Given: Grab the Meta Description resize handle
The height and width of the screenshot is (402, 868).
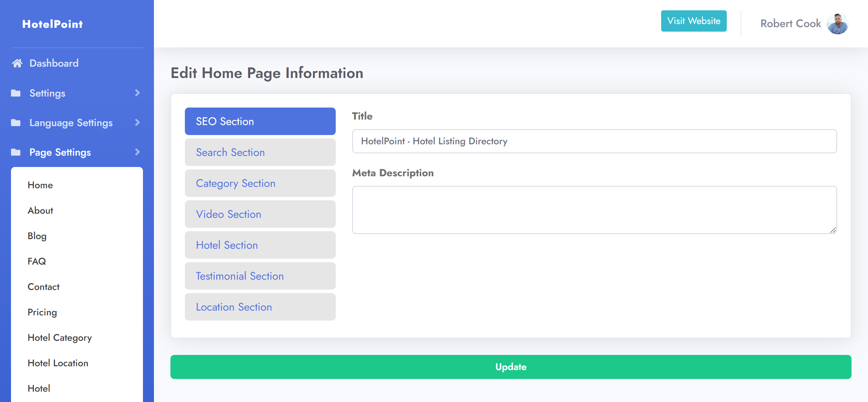Looking at the screenshot, I should [833, 230].
